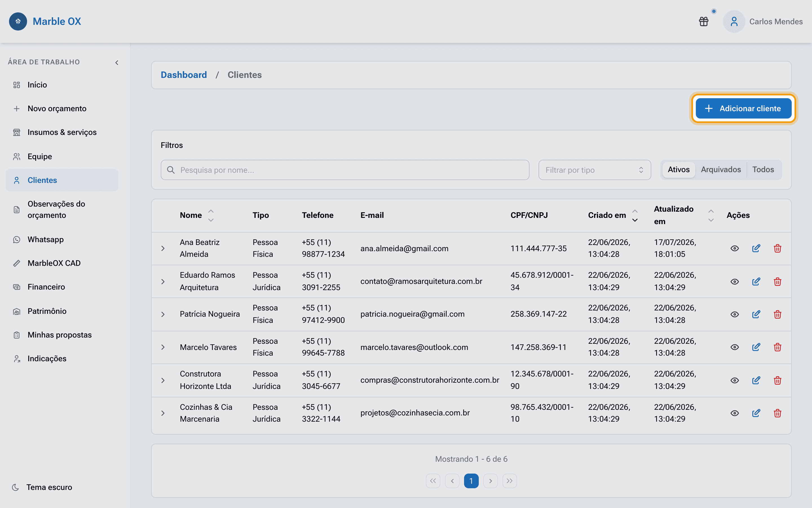
Task: Select Clientes in the sidebar
Action: click(62, 180)
